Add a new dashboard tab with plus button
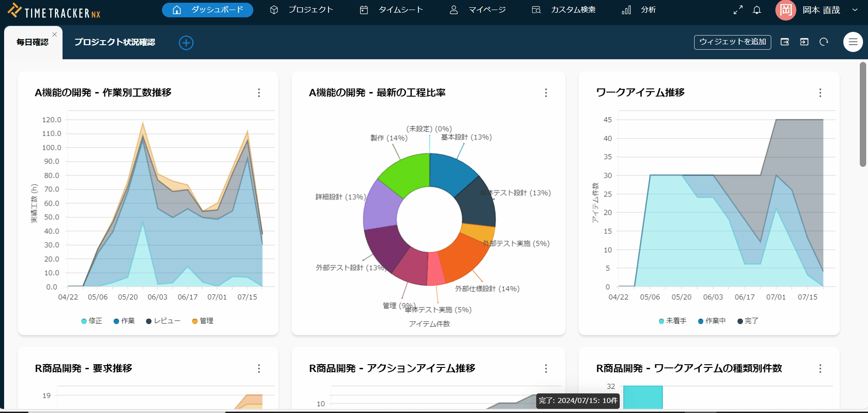Viewport: 868px width, 413px height. pos(186,42)
